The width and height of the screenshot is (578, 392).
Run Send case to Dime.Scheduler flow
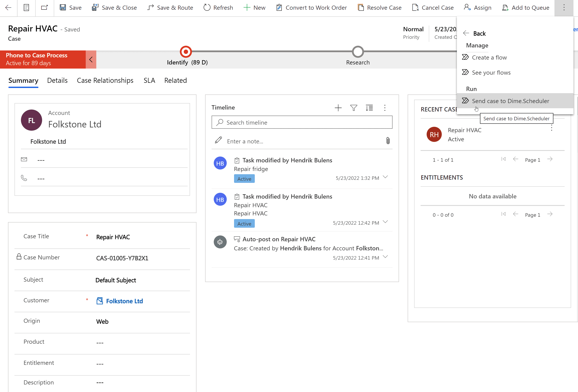(510, 101)
